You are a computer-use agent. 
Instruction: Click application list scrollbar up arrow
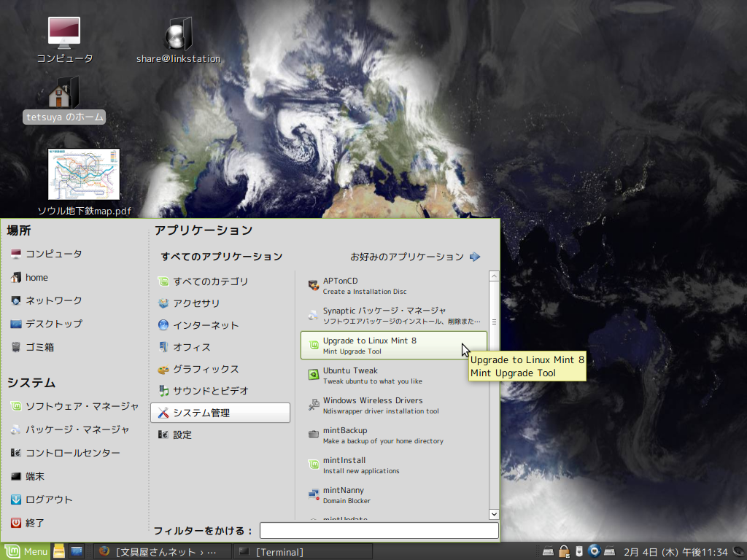494,276
